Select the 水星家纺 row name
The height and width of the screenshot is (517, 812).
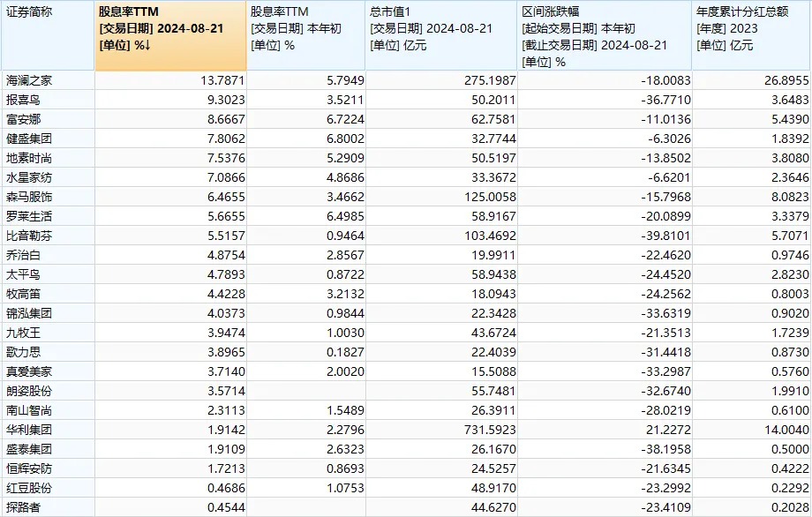coord(29,177)
